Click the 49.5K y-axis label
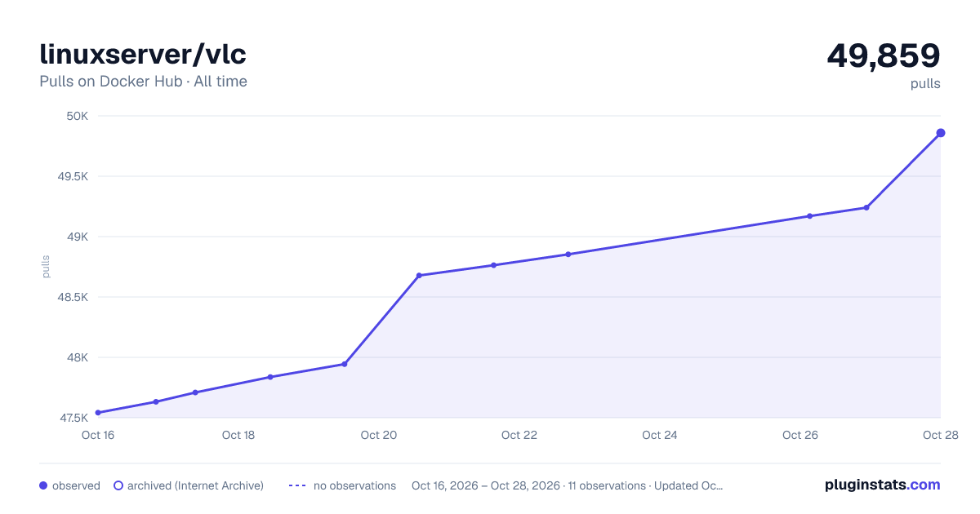This screenshot has height=514, width=980. click(72, 176)
